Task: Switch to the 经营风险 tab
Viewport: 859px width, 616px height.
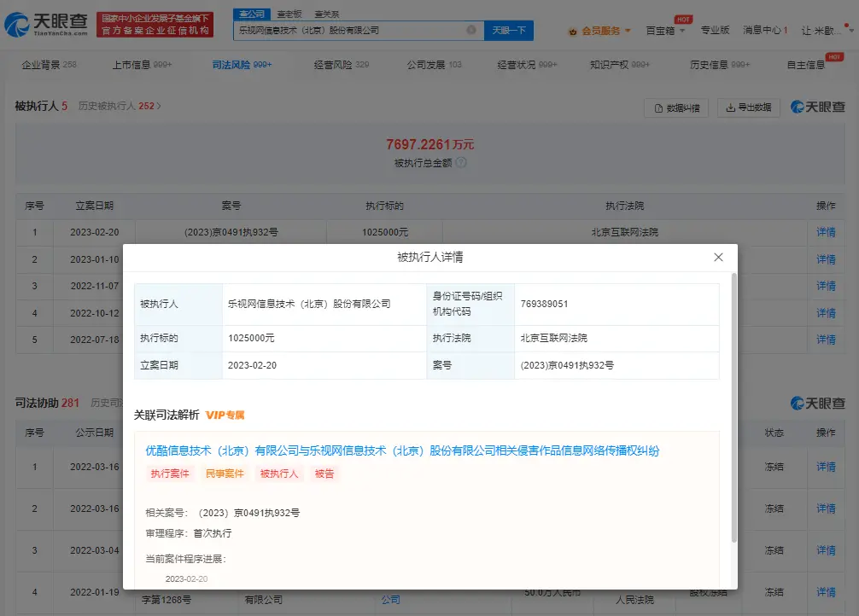Action: coord(342,65)
